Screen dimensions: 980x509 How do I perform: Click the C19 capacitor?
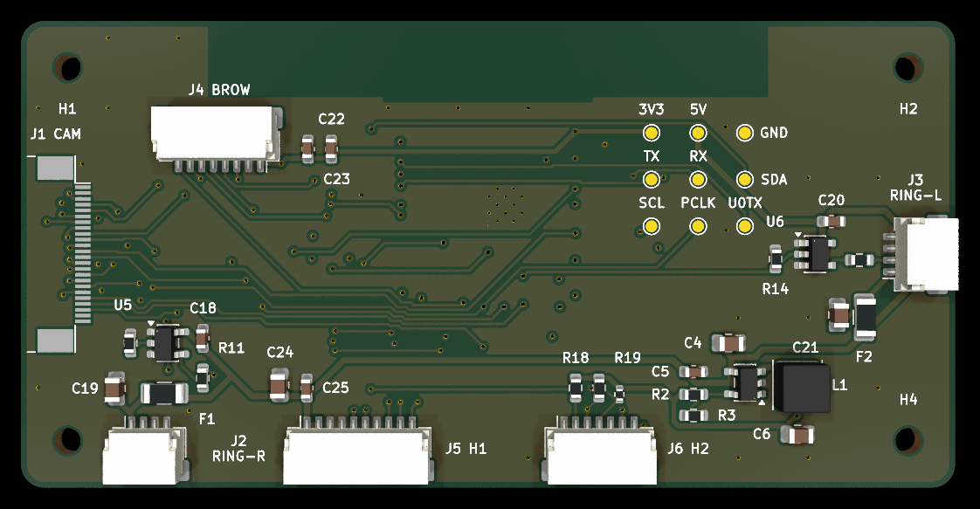(x=114, y=389)
